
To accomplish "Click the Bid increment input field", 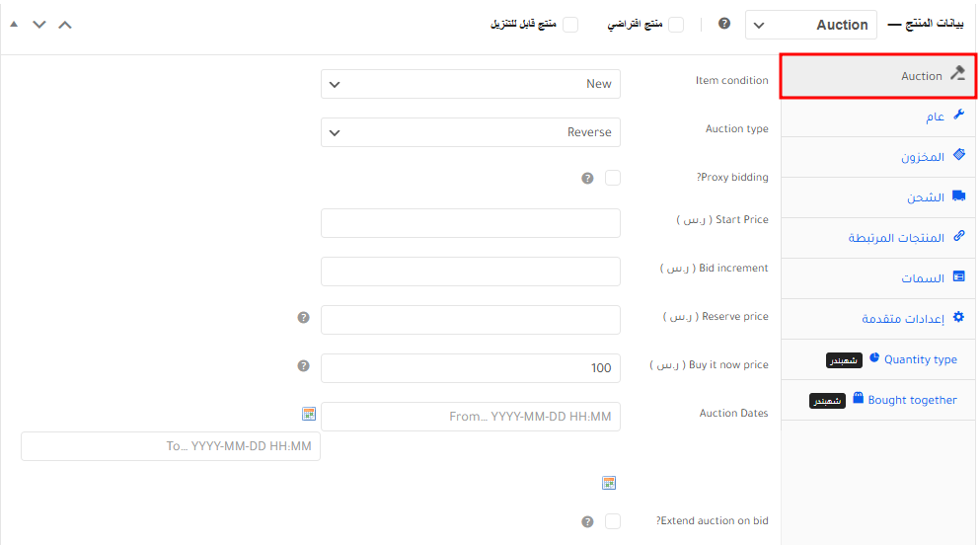I will pyautogui.click(x=471, y=272).
